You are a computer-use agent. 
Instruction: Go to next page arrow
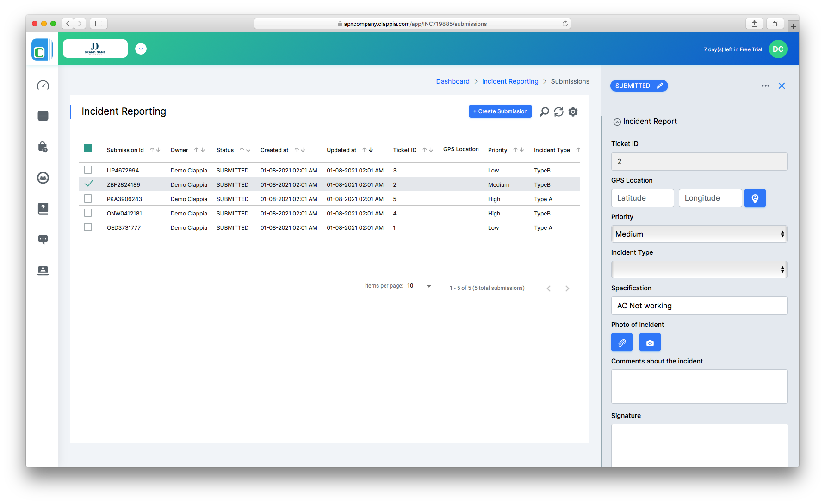(x=567, y=289)
